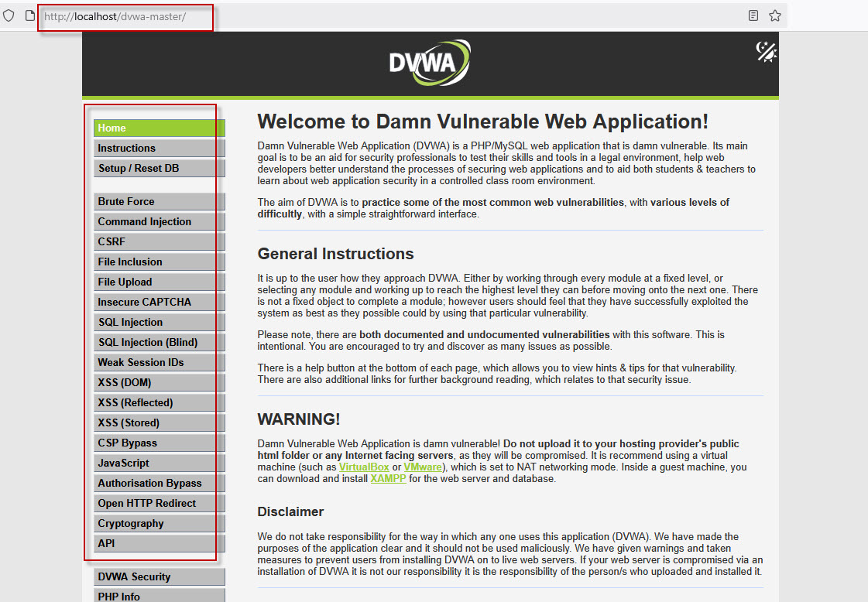This screenshot has height=602, width=868.
Task: Open XSS (Reflected) module
Action: tap(160, 403)
